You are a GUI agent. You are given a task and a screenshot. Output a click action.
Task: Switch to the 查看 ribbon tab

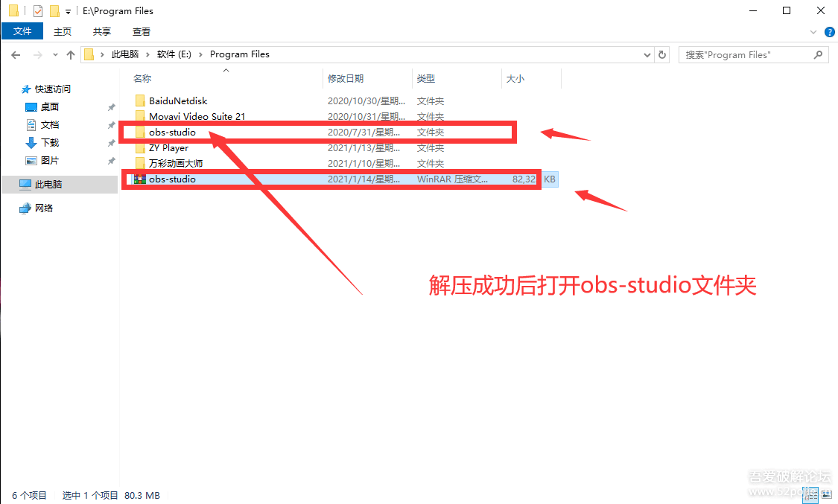pos(142,31)
